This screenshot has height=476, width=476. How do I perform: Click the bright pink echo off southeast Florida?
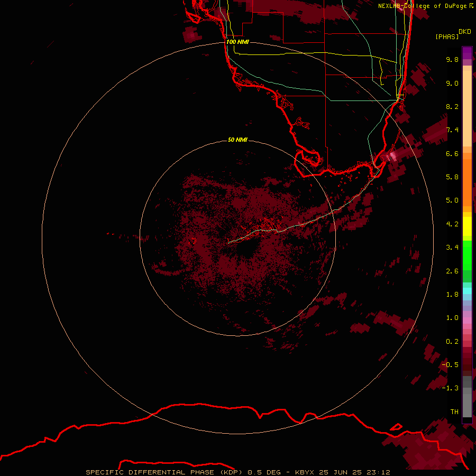(393, 156)
